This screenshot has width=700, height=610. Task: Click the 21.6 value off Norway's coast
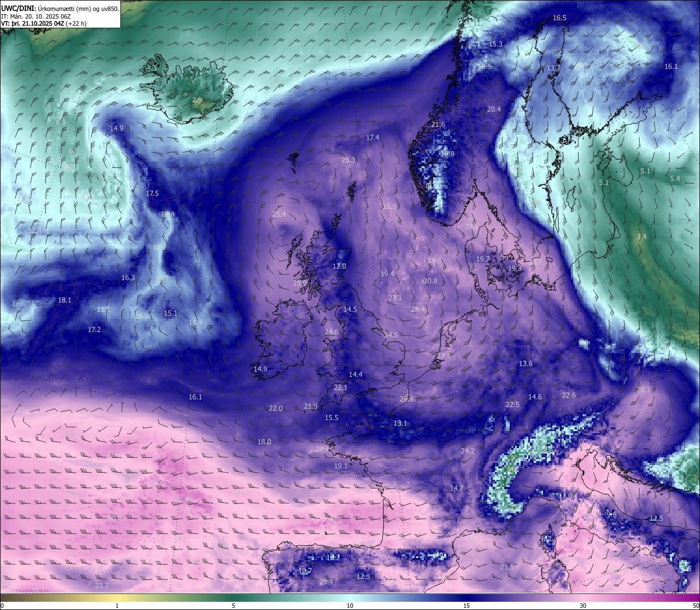(x=438, y=125)
